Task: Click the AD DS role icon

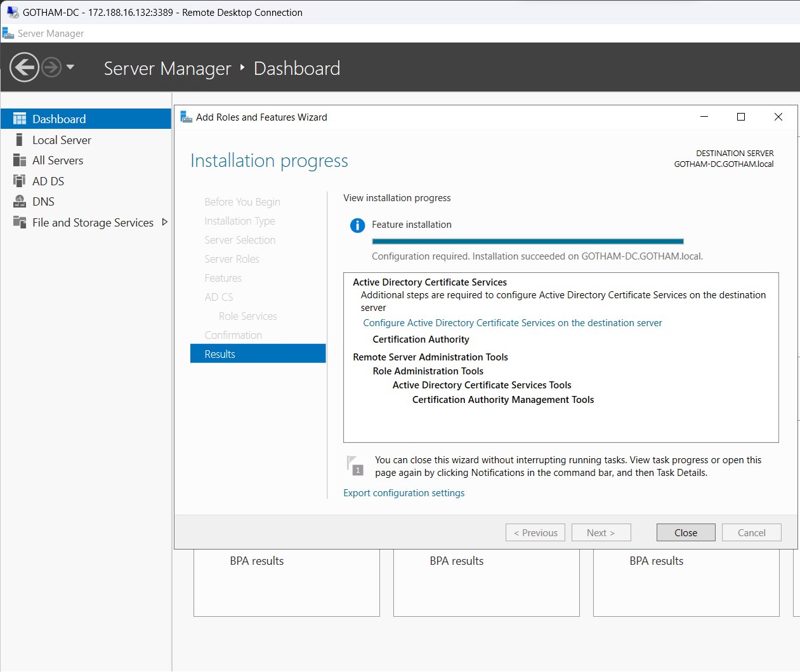Action: tap(20, 181)
